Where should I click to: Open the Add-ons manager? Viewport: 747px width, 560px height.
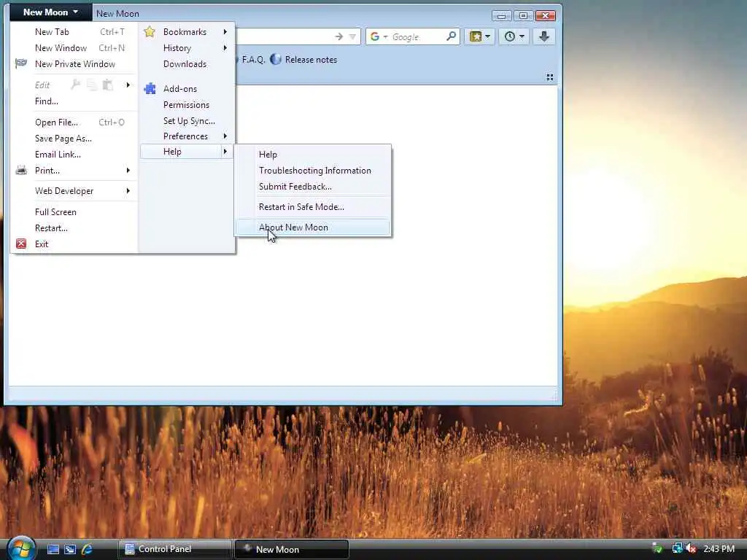(x=180, y=88)
